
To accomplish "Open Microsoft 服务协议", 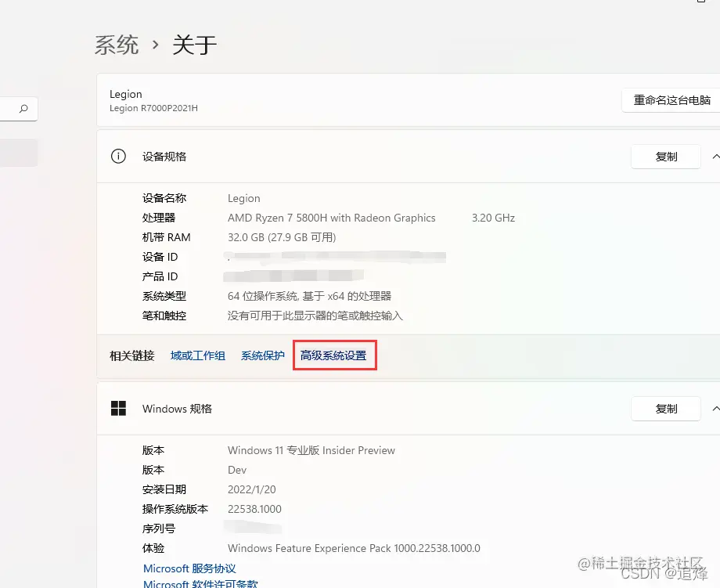I will (x=190, y=568).
